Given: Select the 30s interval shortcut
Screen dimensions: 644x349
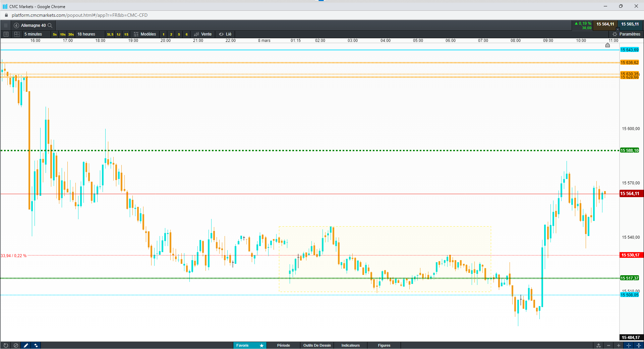Looking at the screenshot, I should click(71, 34).
